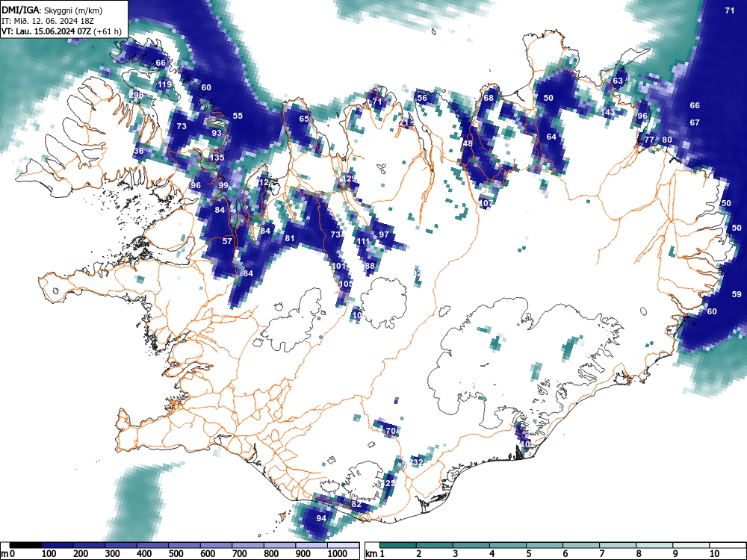Screen dimensions: 747x560
Task: Click the visibility value '82' on the map
Action: pos(356,504)
